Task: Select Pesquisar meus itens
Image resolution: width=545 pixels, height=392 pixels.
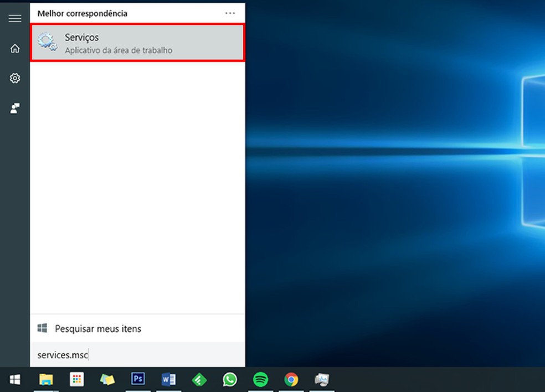Action: tap(98, 329)
